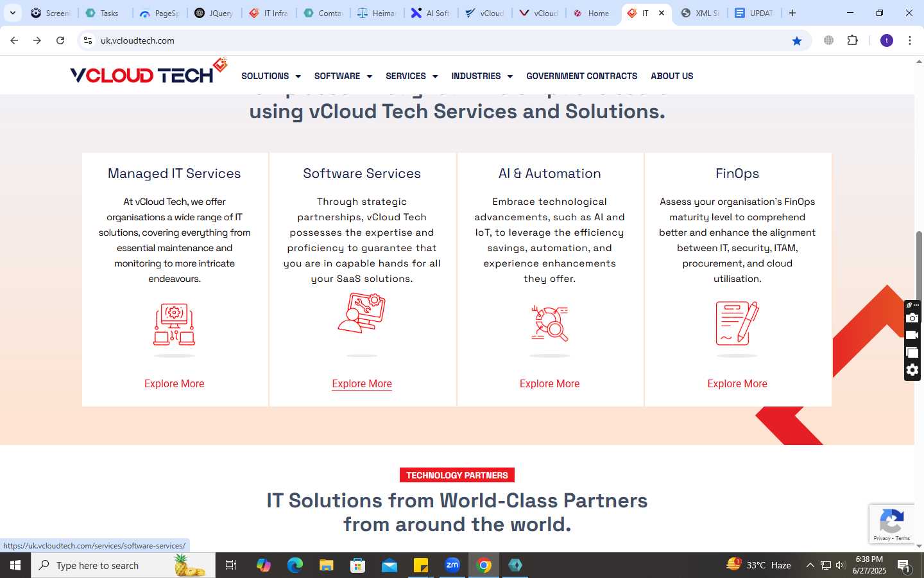Click Explore More under FinOps

737,383
